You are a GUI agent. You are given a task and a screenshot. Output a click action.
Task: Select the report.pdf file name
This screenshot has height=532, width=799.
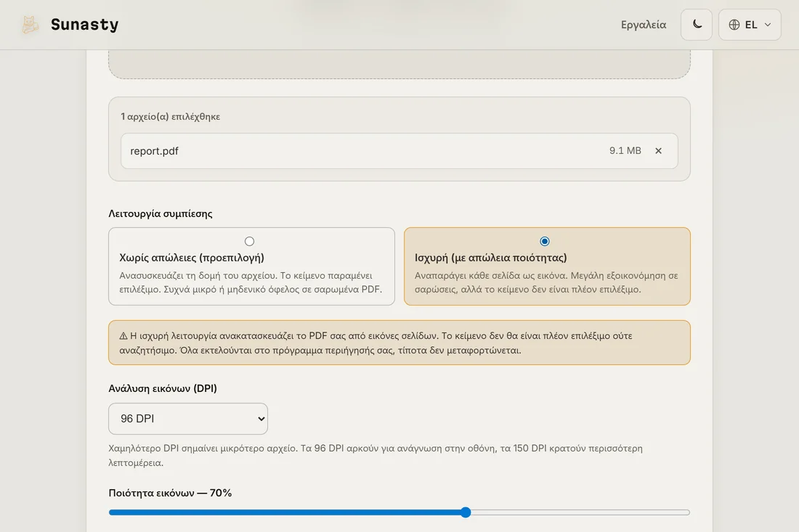point(155,151)
